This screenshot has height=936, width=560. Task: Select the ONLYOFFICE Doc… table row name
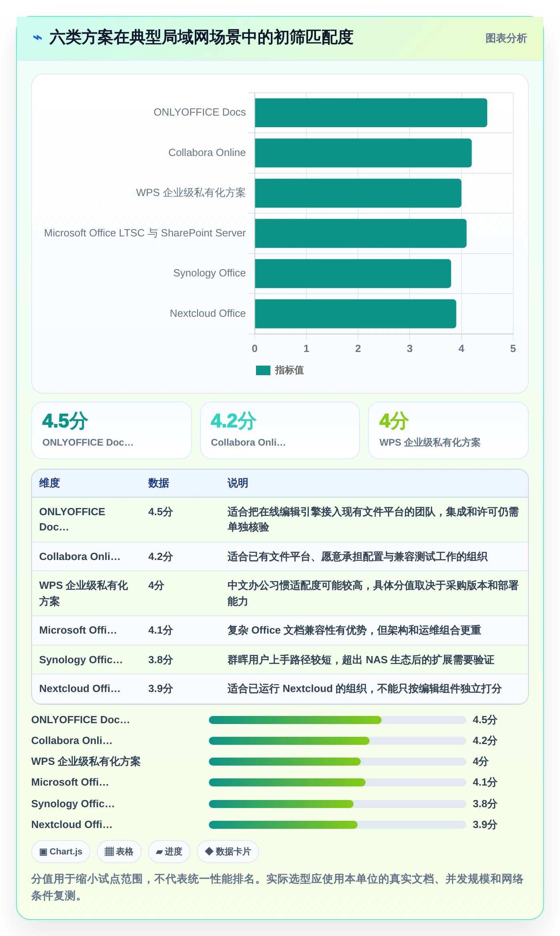pyautogui.click(x=72, y=519)
